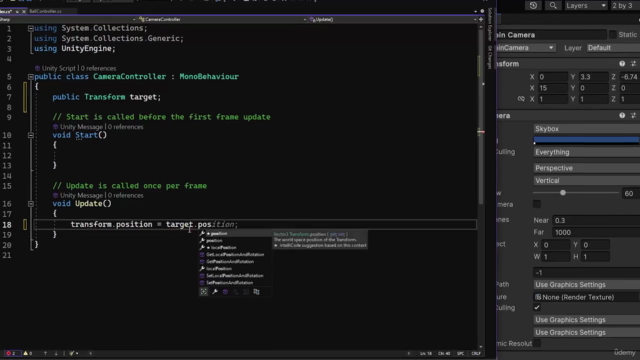Open the Git Changes side tab

pos(490,57)
